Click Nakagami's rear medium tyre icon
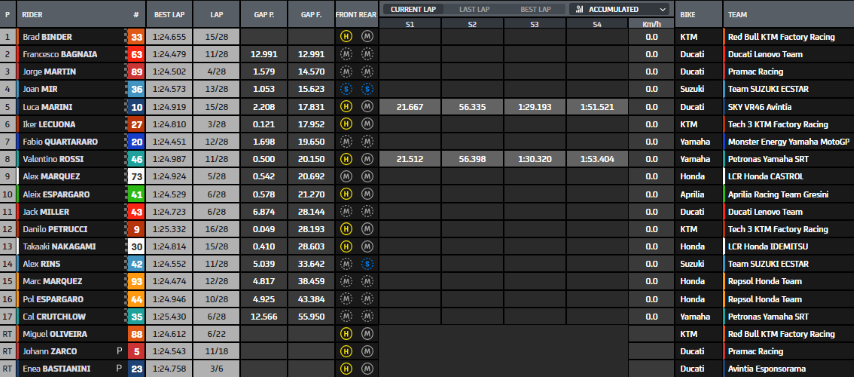The width and height of the screenshot is (854, 377). click(367, 246)
